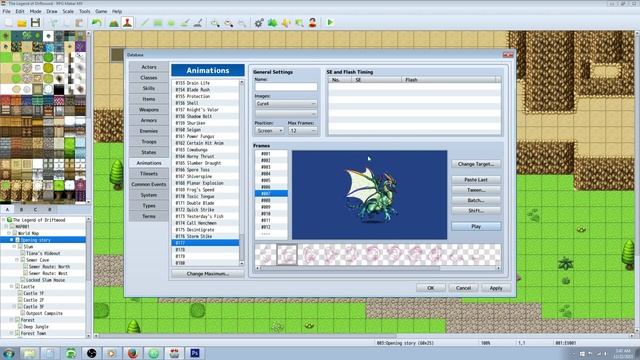Open Windows Explorer from the taskbar
The height and width of the screenshot is (360, 640).
click(x=29, y=353)
